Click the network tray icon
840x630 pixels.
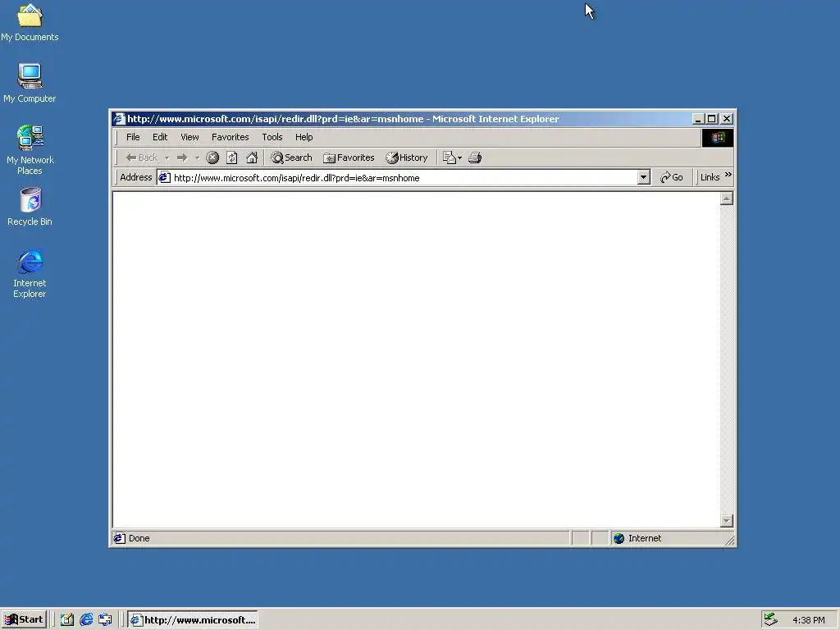(x=770, y=620)
